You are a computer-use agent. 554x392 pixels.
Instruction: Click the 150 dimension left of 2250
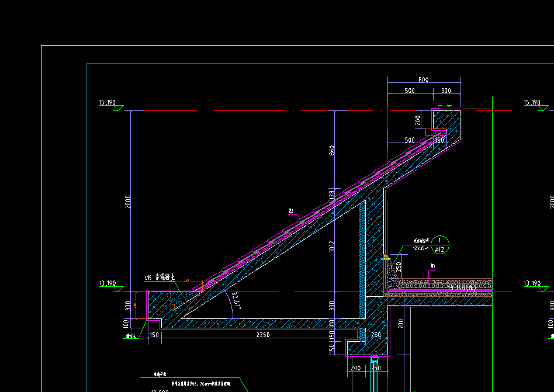click(154, 334)
